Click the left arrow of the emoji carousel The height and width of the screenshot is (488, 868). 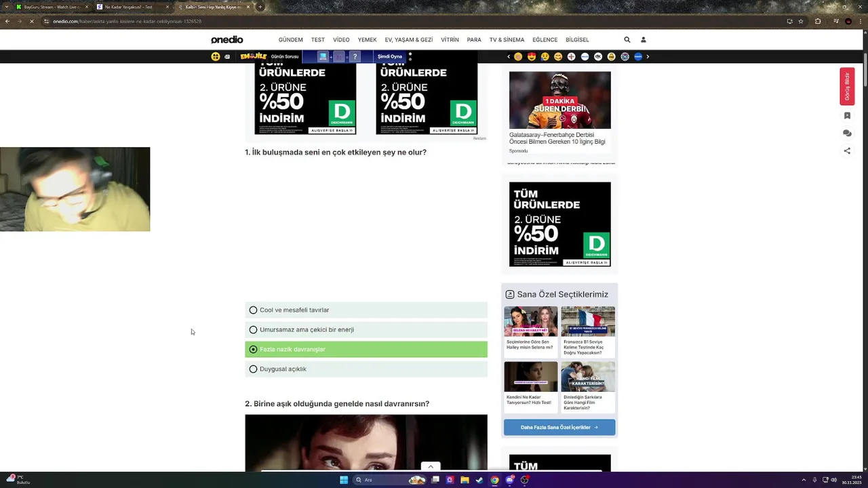pyautogui.click(x=509, y=57)
